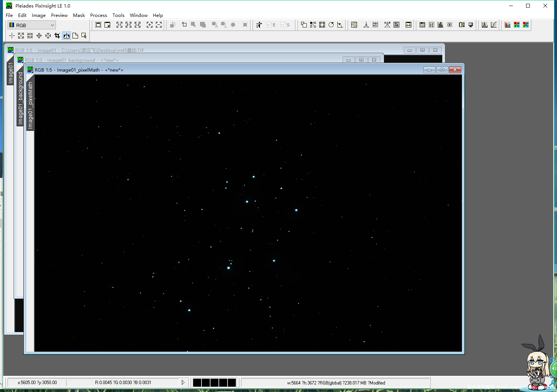Viewport: 557px width, 392px height.
Task: Open the Rotation circle tool icon
Action: [331, 25]
